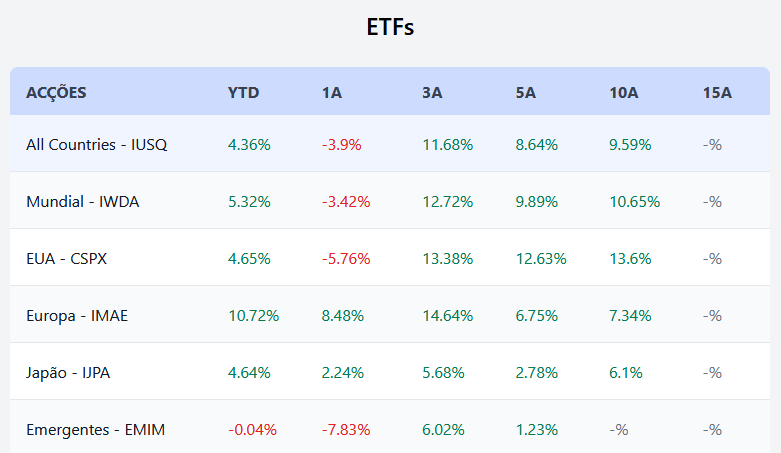The height and width of the screenshot is (453, 781).
Task: Click the -0.04% YTD value for Emergentes
Action: point(252,429)
